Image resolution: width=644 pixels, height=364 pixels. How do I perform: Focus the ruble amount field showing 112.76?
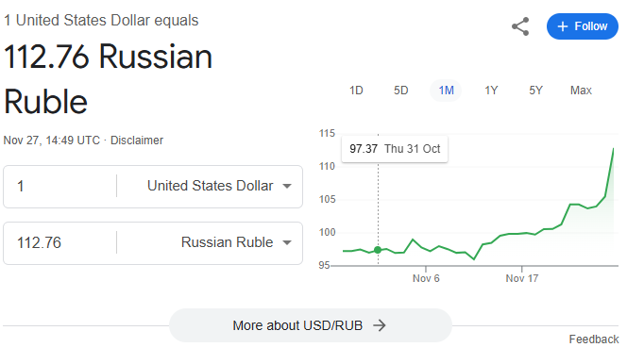[60, 243]
